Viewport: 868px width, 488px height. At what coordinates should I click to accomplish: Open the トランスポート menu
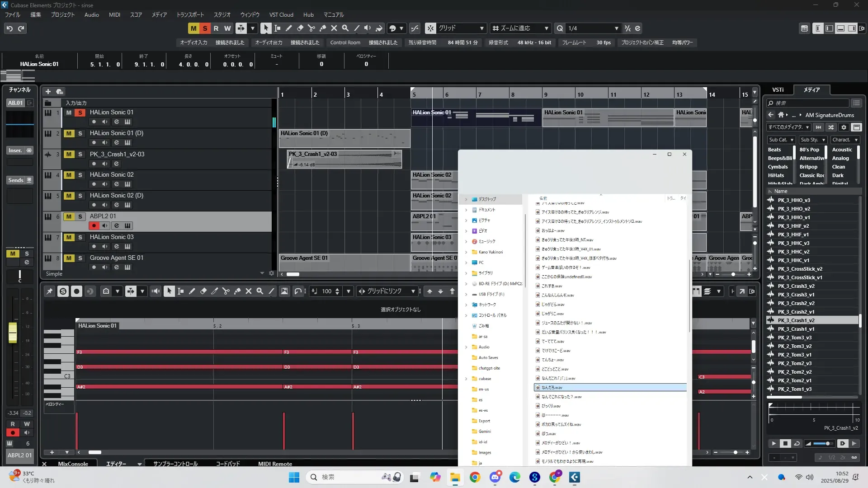(x=190, y=14)
